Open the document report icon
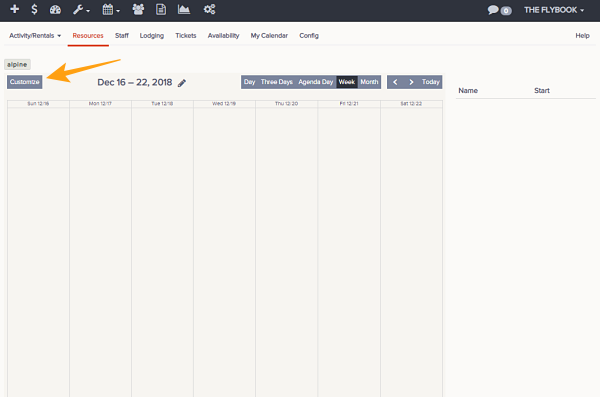Image resolution: width=600 pixels, height=397 pixels. click(161, 10)
